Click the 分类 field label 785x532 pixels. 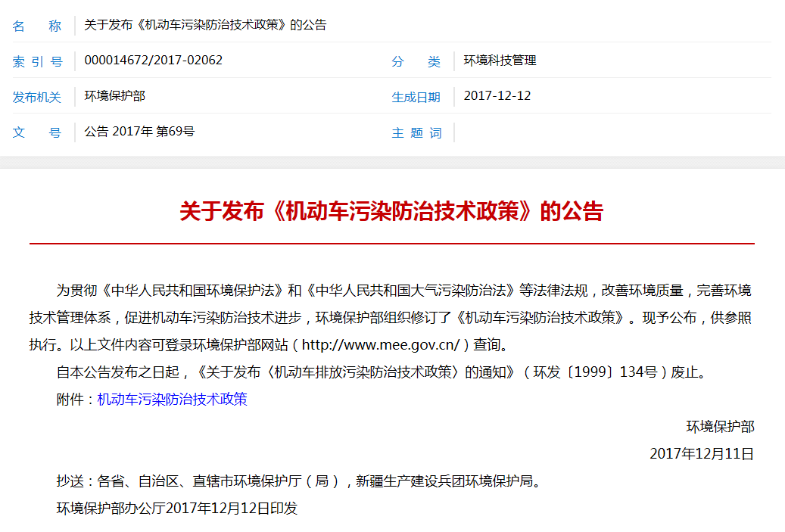(416, 61)
